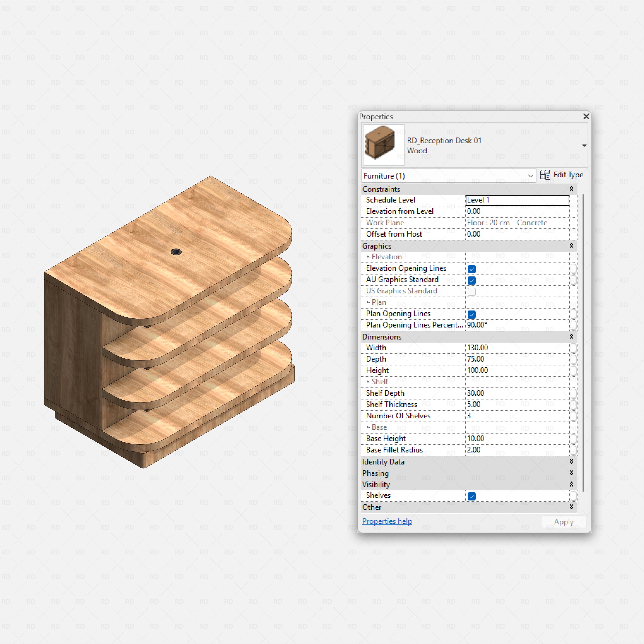Uncheck Plan Opening Lines

(472, 314)
